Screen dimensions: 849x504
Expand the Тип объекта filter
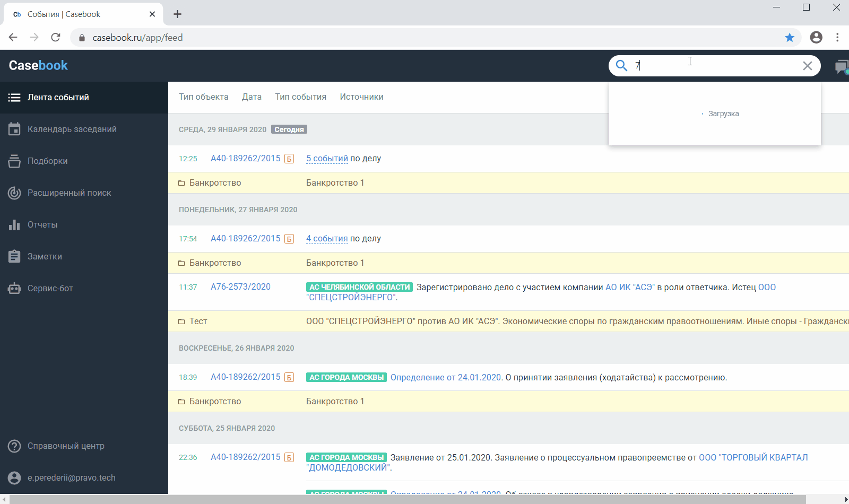click(x=203, y=97)
